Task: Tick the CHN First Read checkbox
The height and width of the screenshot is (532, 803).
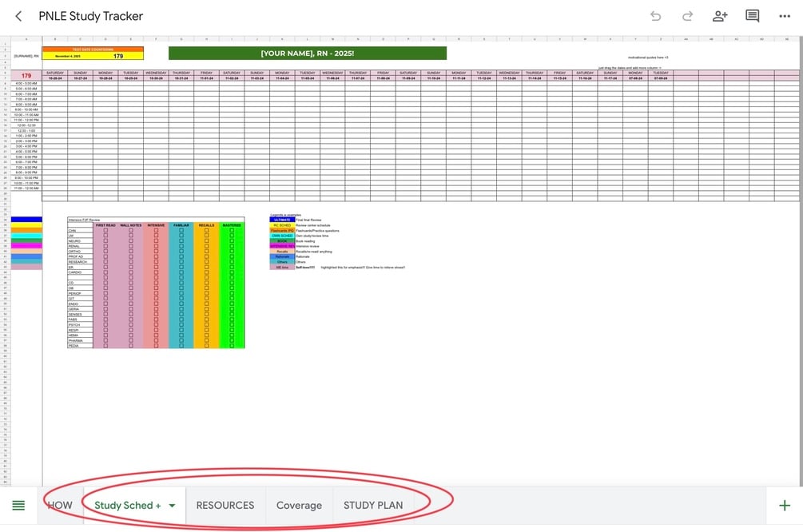Action: 105,230
